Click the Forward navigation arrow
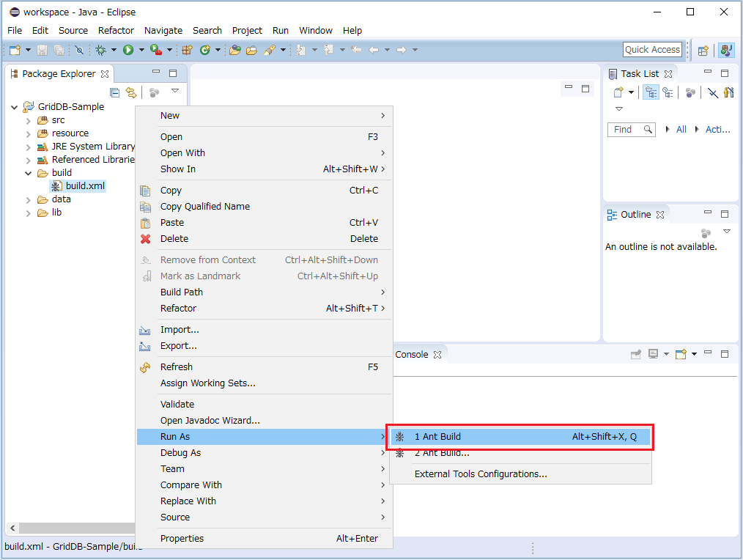743x560 pixels. 402,50
